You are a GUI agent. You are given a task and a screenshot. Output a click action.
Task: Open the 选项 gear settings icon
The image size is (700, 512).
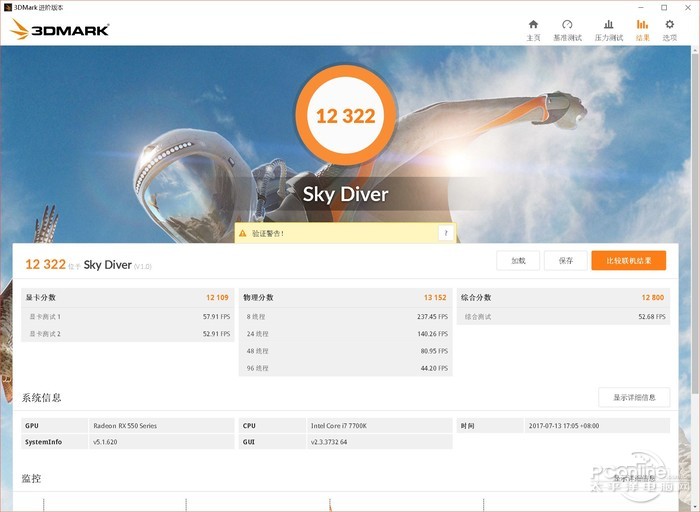pos(670,29)
